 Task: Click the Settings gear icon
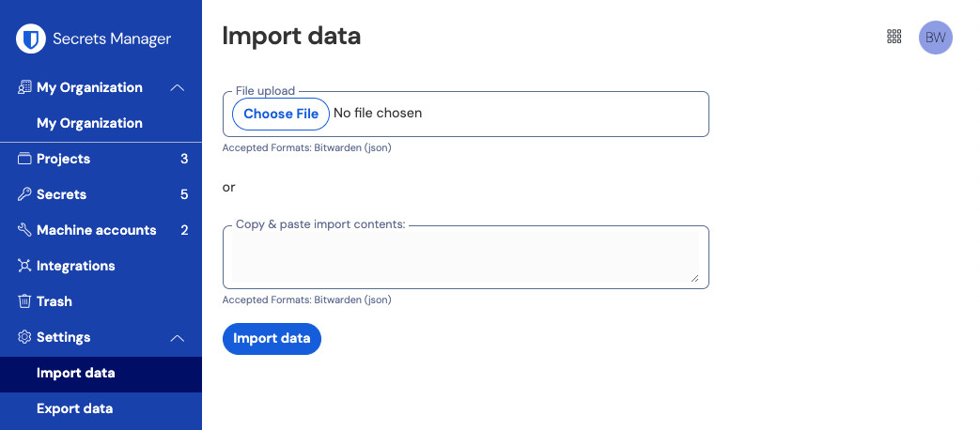coord(25,337)
